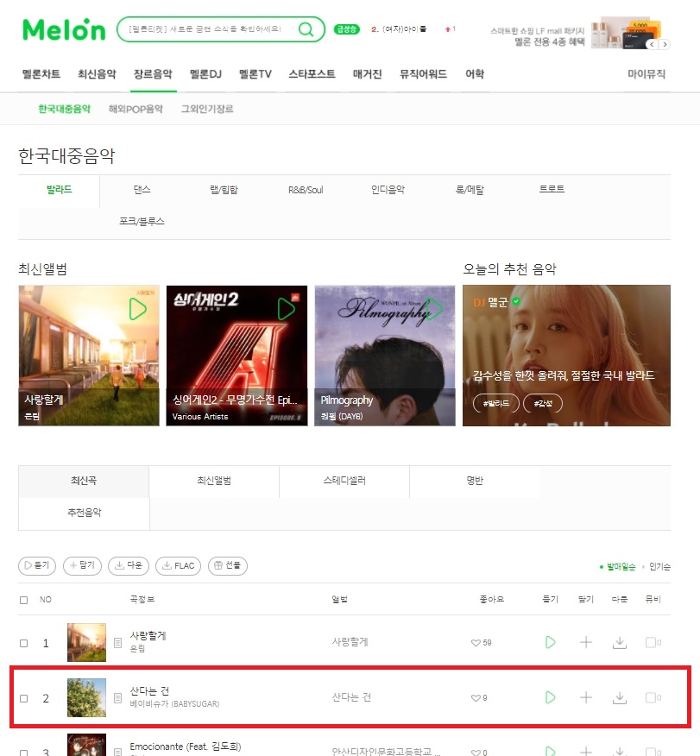Download song 2 산다는 건

[x=620, y=697]
